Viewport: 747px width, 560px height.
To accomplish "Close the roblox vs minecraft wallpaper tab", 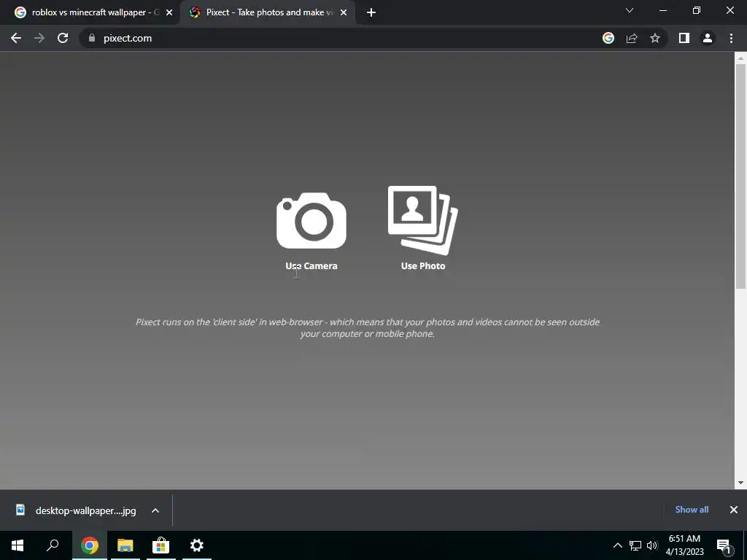I will coord(169,13).
